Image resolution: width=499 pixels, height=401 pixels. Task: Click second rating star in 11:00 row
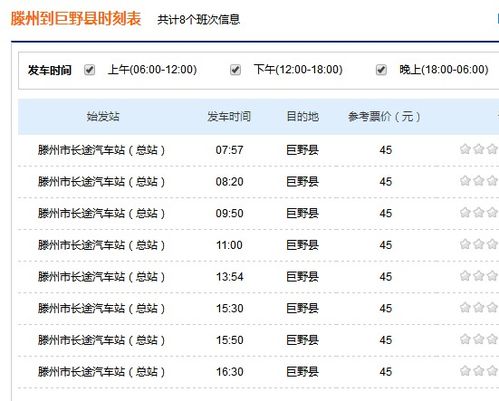pyautogui.click(x=479, y=244)
